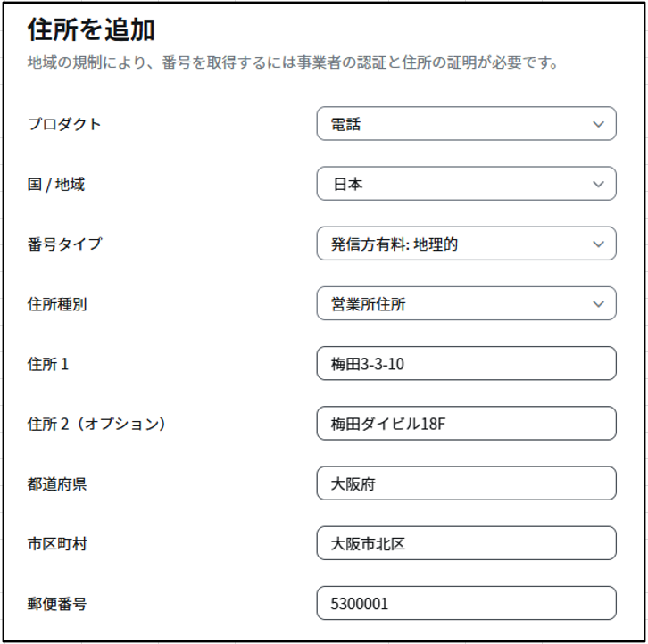
Task: Click the 郵便番号 field with 5300001
Action: pos(466,603)
